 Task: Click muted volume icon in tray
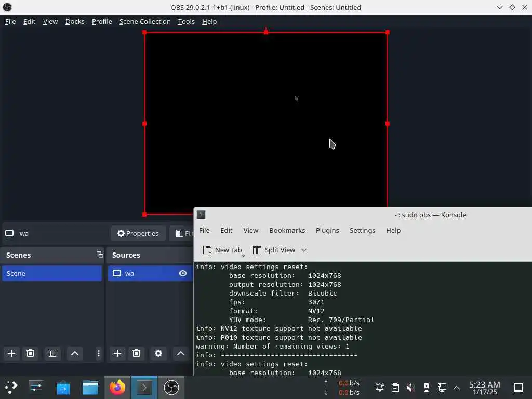tap(411, 388)
